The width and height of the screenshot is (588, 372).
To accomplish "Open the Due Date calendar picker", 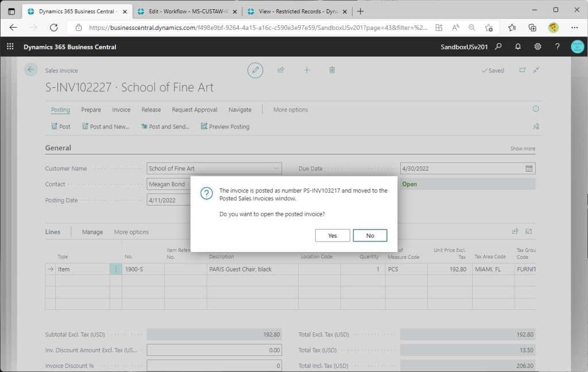I will click(529, 168).
